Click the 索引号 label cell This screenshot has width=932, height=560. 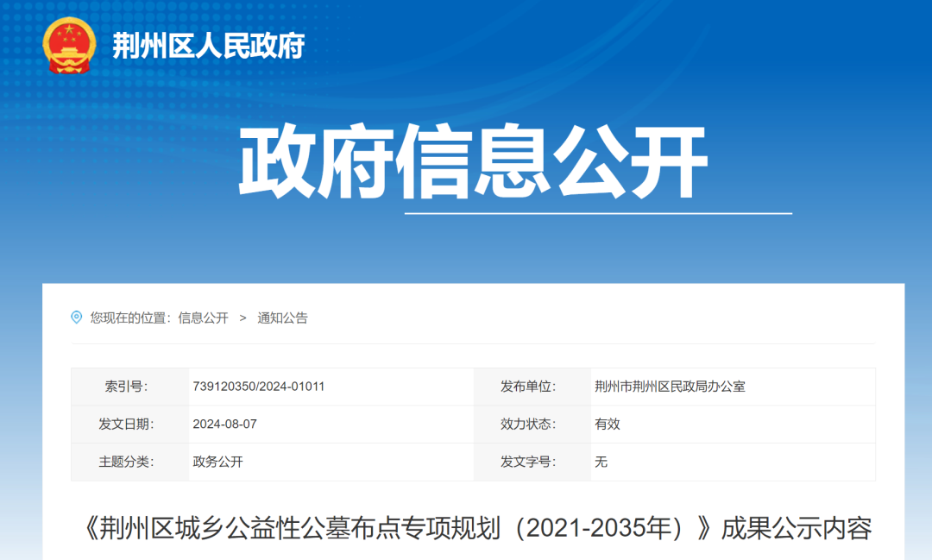click(126, 387)
